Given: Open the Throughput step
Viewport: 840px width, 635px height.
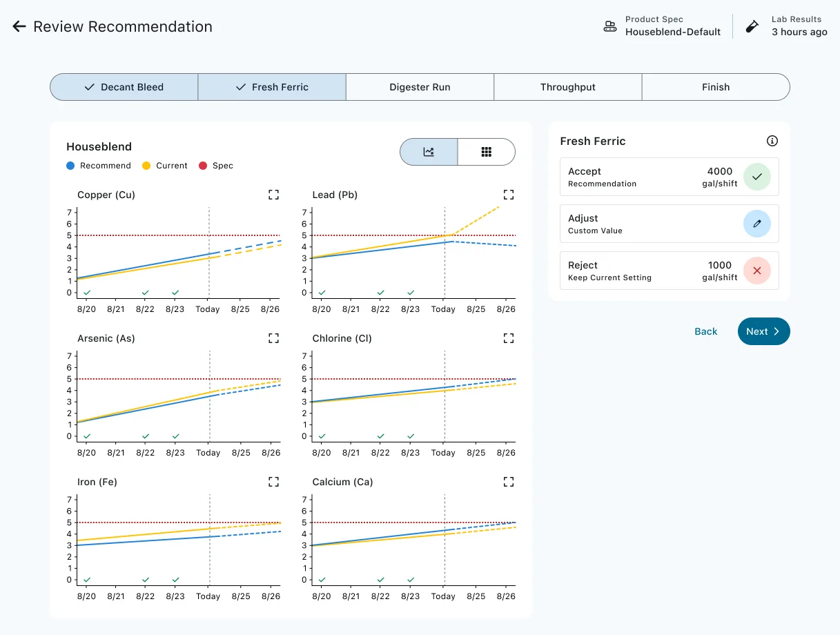Looking at the screenshot, I should (568, 87).
